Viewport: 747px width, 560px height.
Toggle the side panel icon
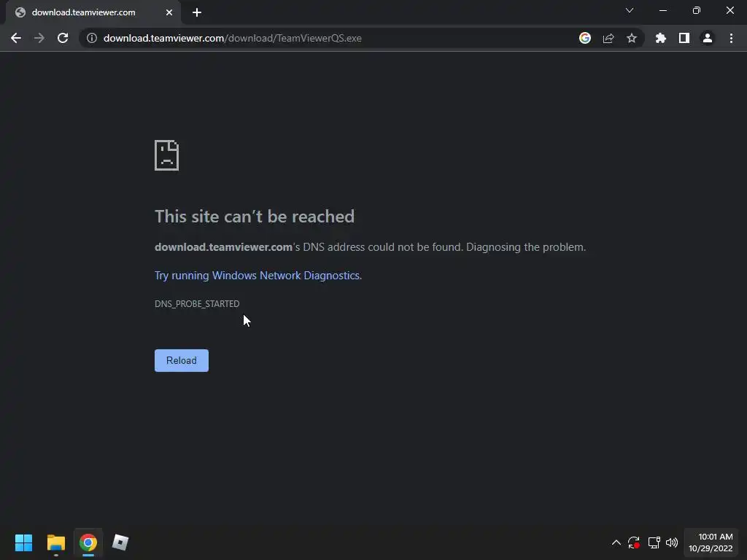pos(684,38)
